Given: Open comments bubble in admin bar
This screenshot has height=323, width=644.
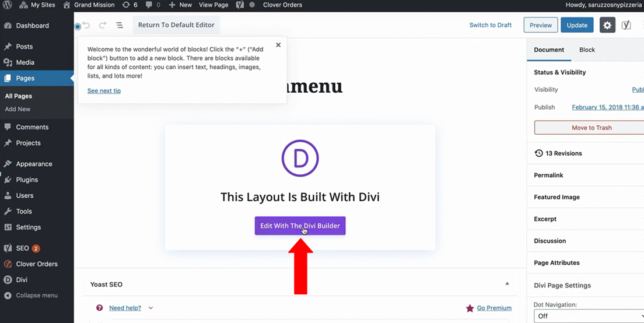Looking at the screenshot, I should coord(153,5).
